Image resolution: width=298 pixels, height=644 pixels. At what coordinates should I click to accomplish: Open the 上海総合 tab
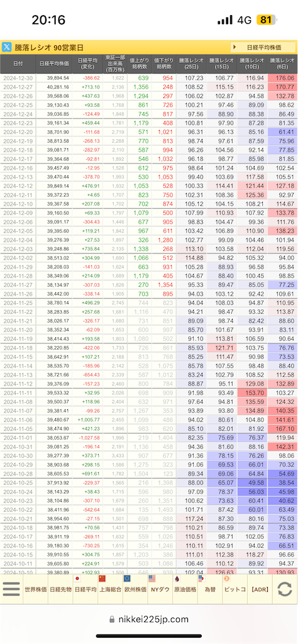(110, 589)
